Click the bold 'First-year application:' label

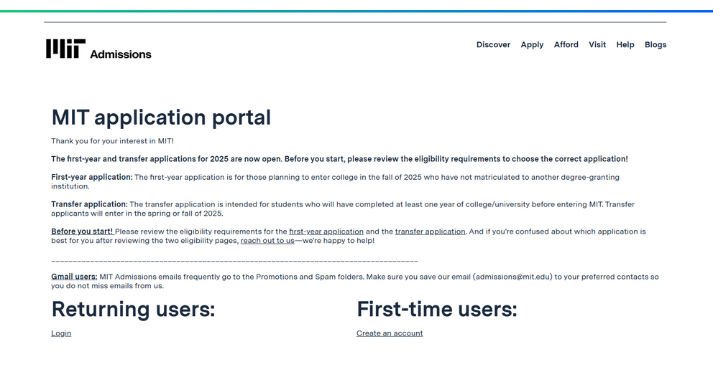click(x=91, y=177)
